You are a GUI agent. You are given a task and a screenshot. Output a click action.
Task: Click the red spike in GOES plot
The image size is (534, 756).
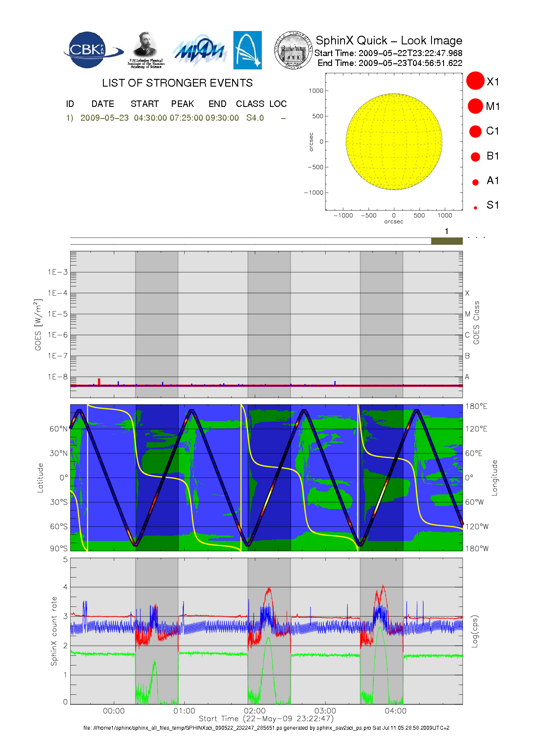tap(99, 381)
